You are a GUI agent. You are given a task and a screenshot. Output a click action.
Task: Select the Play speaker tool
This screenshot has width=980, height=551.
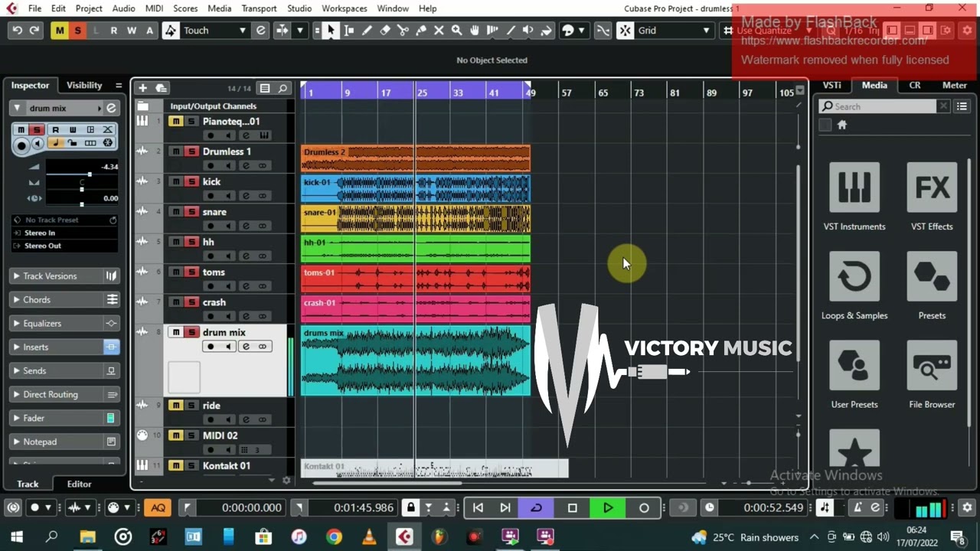(x=528, y=31)
